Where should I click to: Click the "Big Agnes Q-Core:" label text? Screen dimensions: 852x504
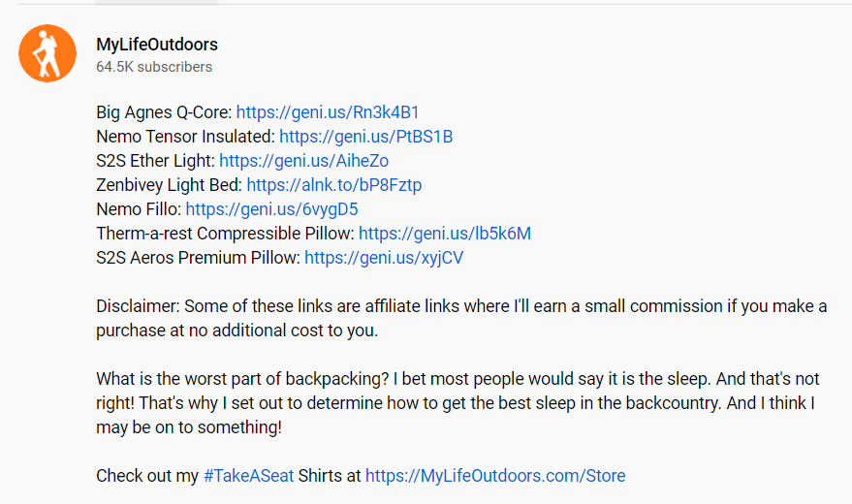[x=164, y=112]
